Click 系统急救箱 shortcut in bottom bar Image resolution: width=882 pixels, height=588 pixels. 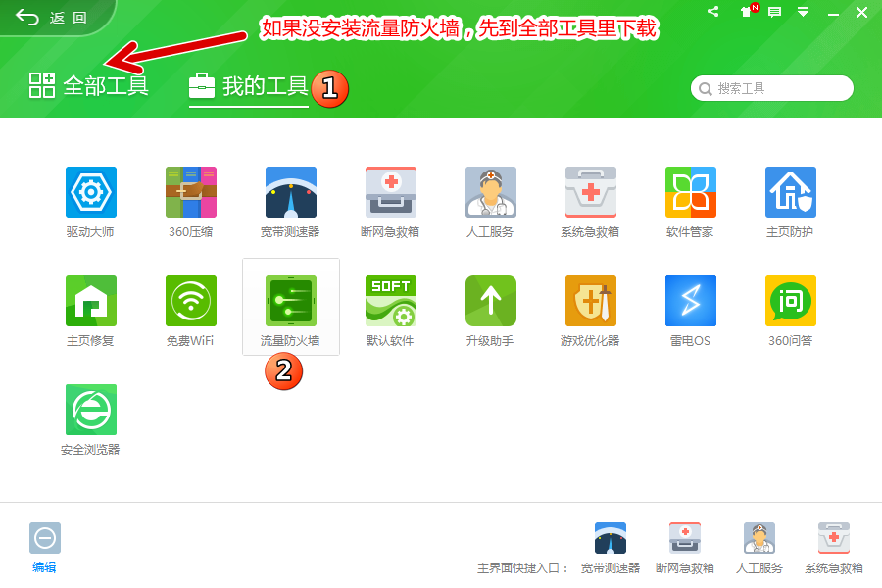click(x=834, y=538)
